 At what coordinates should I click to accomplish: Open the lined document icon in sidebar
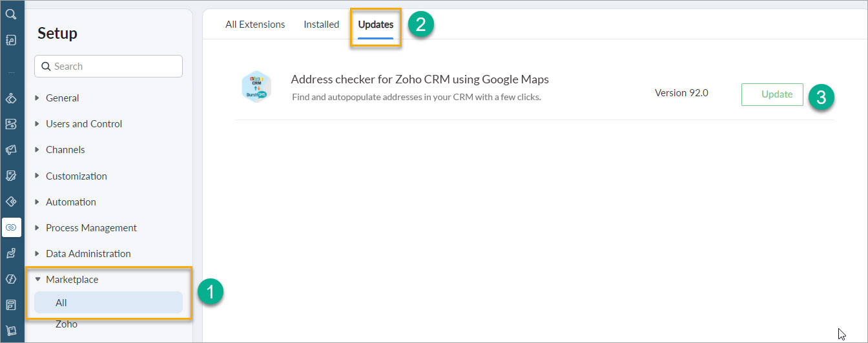11,305
